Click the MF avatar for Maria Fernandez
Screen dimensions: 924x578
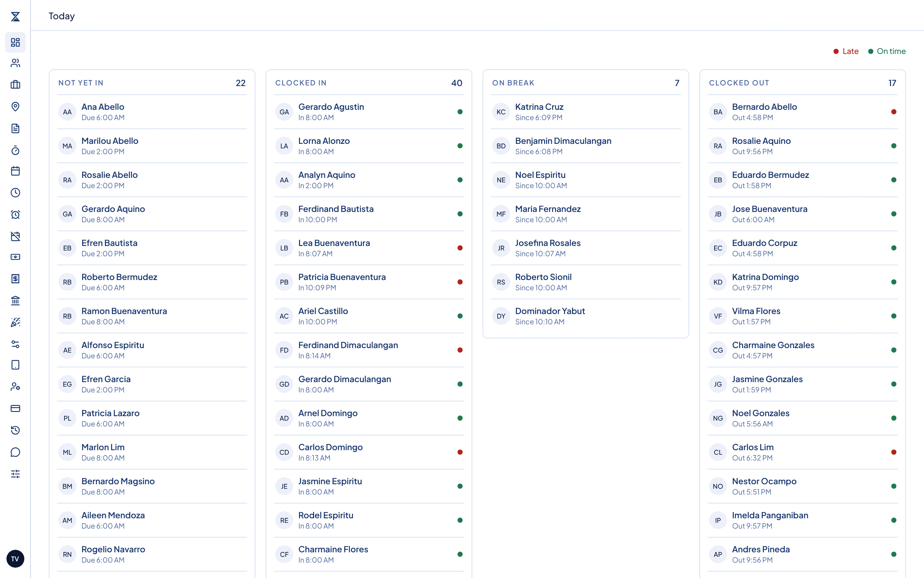[x=501, y=214]
